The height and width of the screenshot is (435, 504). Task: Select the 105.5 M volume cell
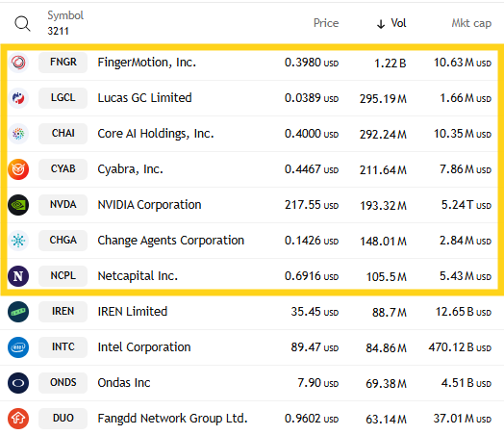pyautogui.click(x=387, y=277)
